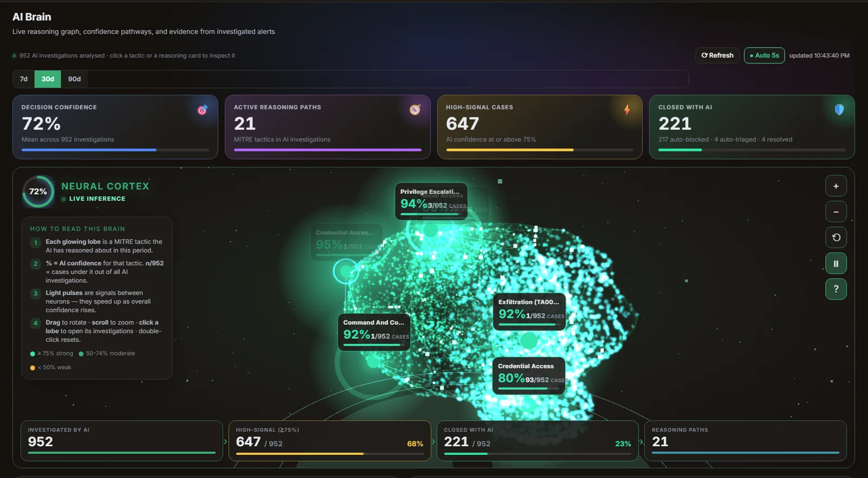Click the Reasoning Paths 21 bottom tile
This screenshot has height=478, width=868.
click(745, 441)
